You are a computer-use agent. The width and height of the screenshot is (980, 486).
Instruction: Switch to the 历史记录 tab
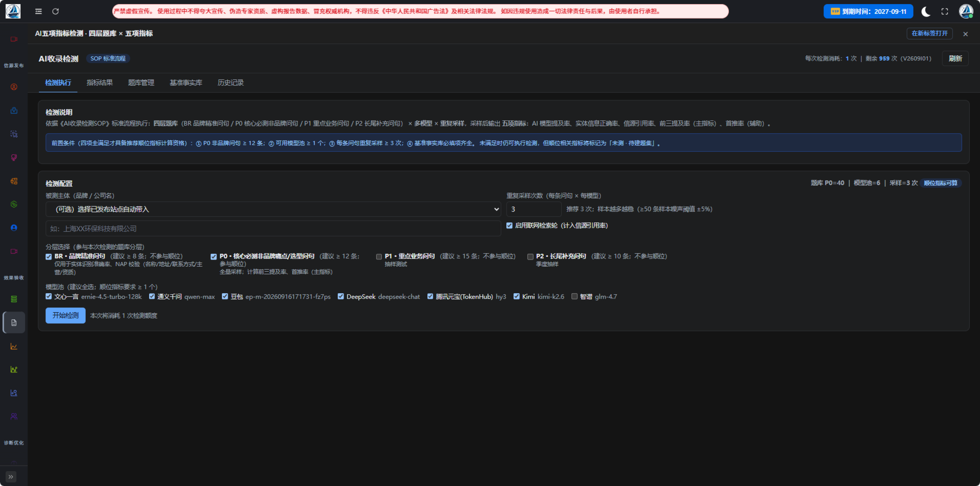pyautogui.click(x=230, y=83)
